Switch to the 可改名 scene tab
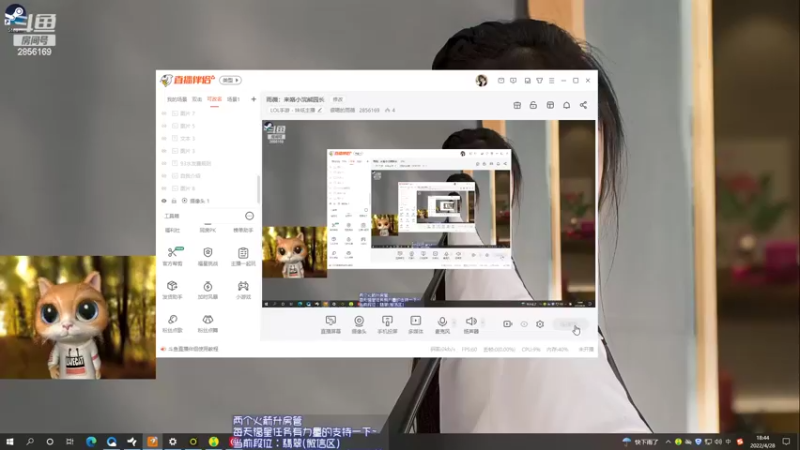The height and width of the screenshot is (450, 800). point(214,99)
